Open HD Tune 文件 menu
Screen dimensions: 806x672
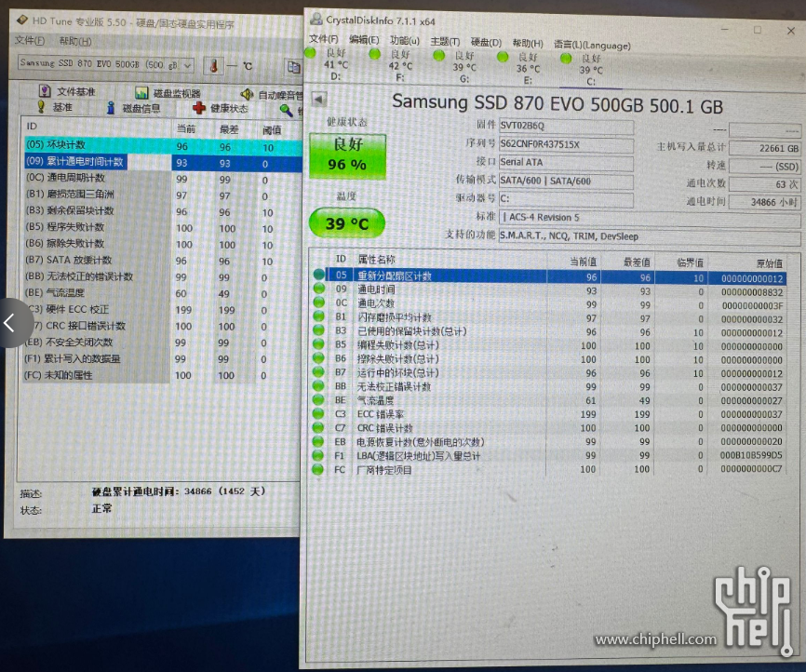[29, 41]
